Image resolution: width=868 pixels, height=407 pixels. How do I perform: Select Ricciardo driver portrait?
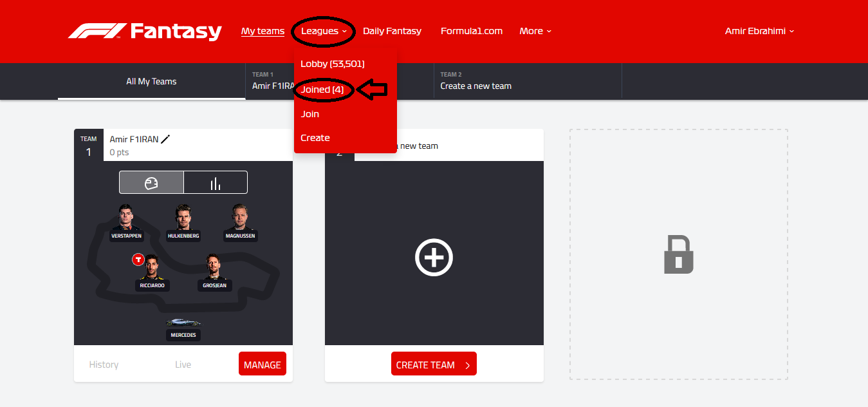point(152,267)
